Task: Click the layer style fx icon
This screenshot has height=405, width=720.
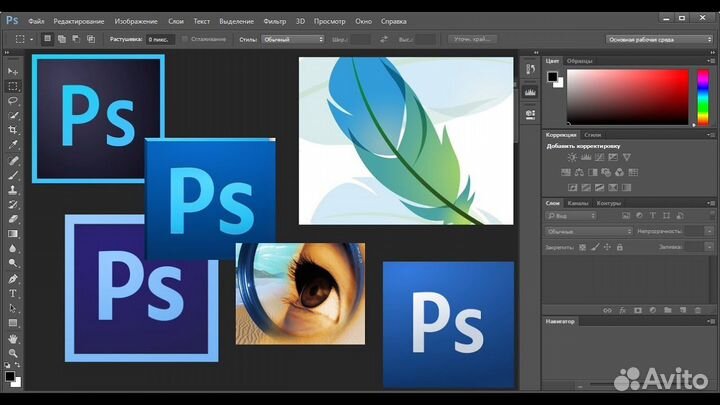Action: click(x=623, y=310)
